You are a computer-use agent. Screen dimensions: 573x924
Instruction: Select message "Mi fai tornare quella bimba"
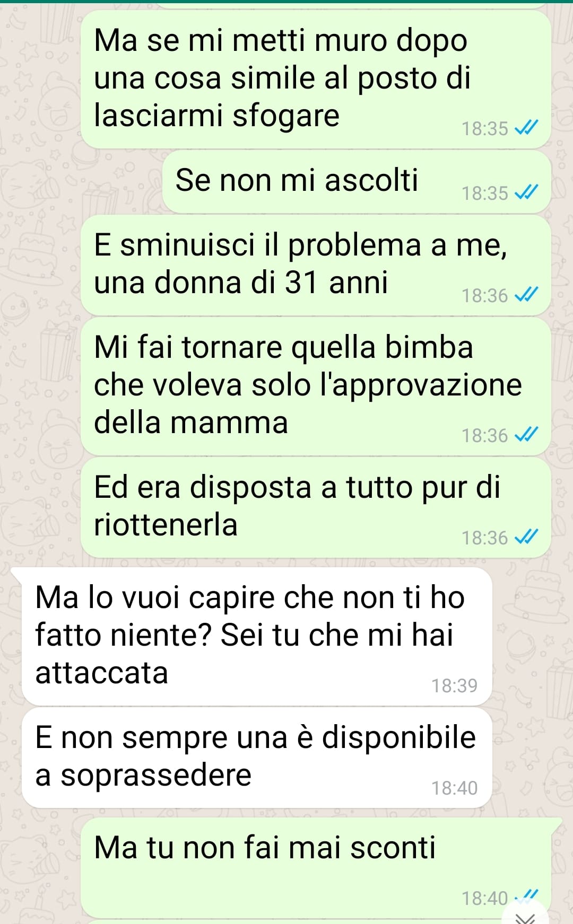click(316, 386)
